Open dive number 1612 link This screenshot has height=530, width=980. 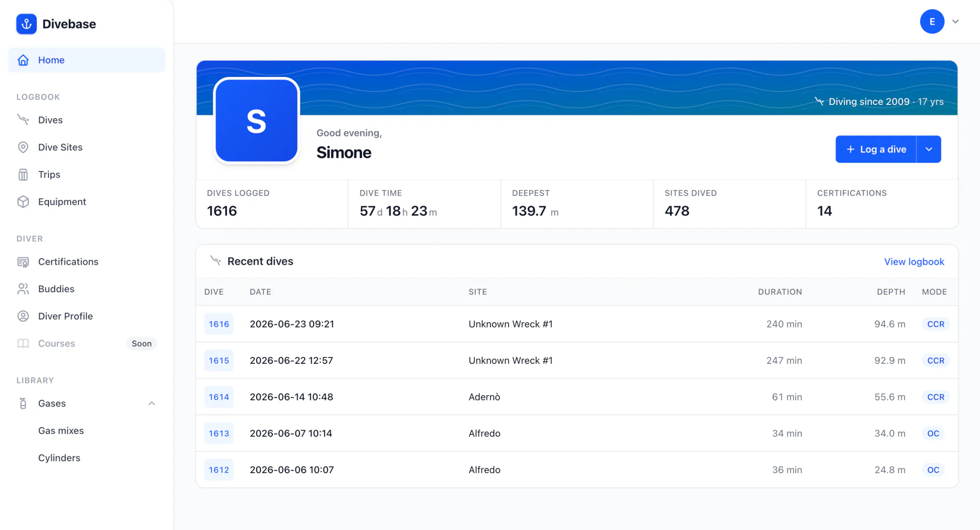219,470
